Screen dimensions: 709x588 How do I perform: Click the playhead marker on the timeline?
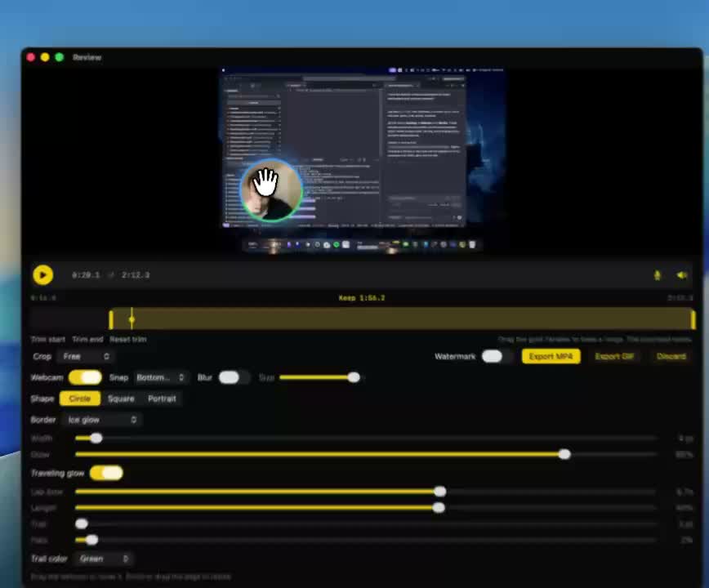(132, 319)
